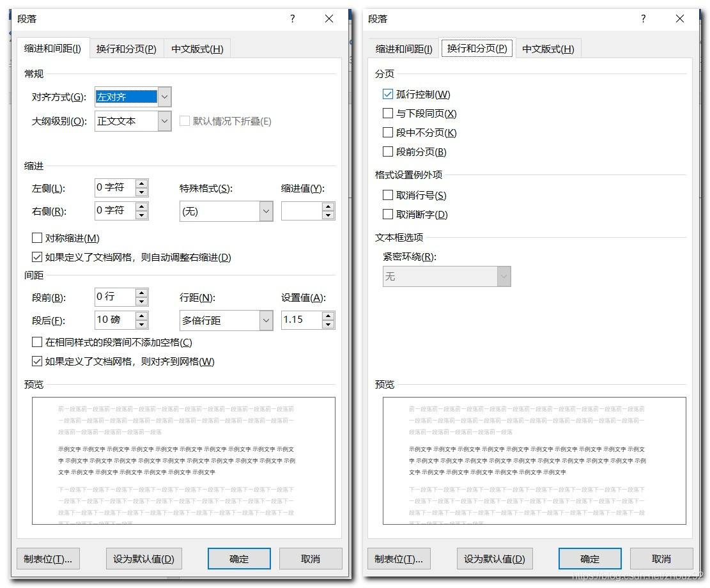This screenshot has width=710, height=588.
Task: Switch to 中文版式 tab in left dialog
Action: pos(197,49)
